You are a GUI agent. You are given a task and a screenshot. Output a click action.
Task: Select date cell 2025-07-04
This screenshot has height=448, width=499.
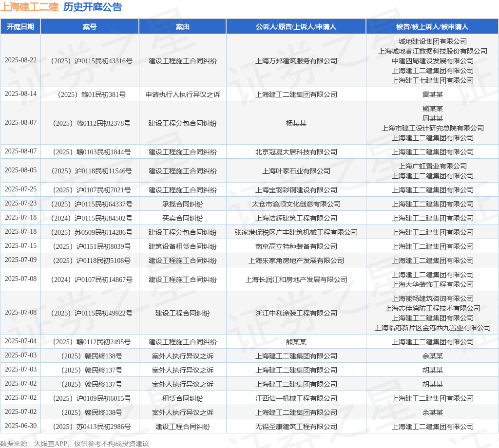tap(20, 341)
